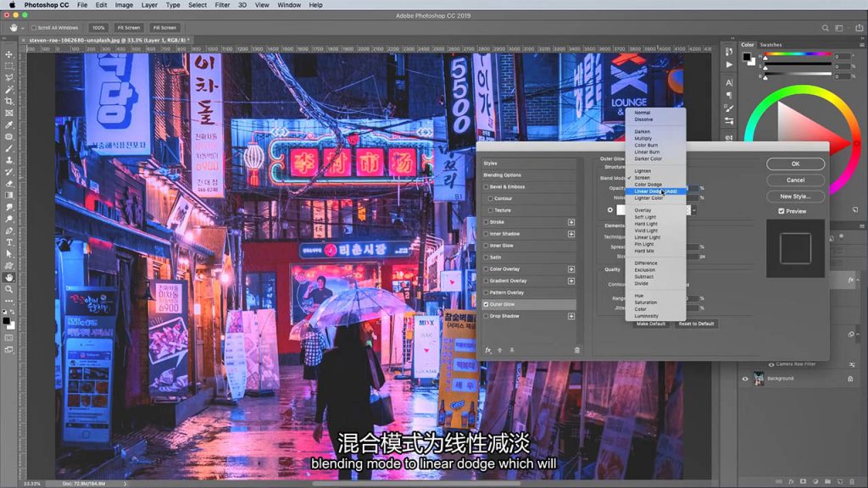
Task: Toggle Scroll All Windows checkbox
Action: (34, 28)
